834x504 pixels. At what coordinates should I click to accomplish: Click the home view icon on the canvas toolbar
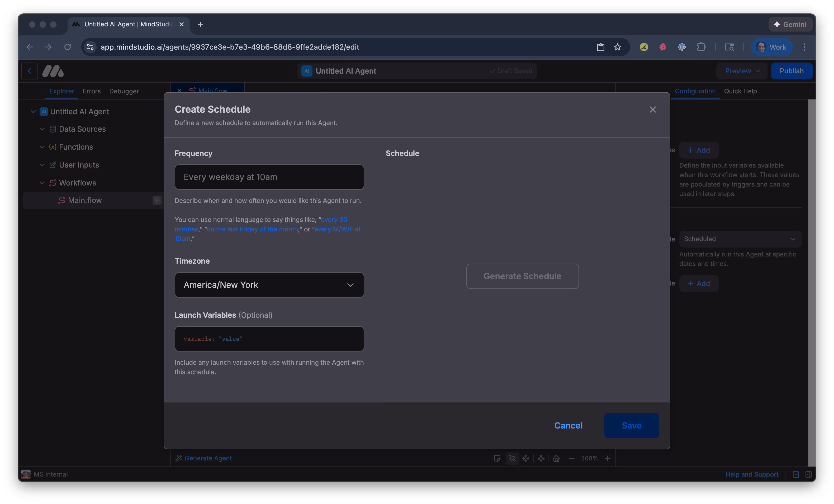click(x=556, y=458)
